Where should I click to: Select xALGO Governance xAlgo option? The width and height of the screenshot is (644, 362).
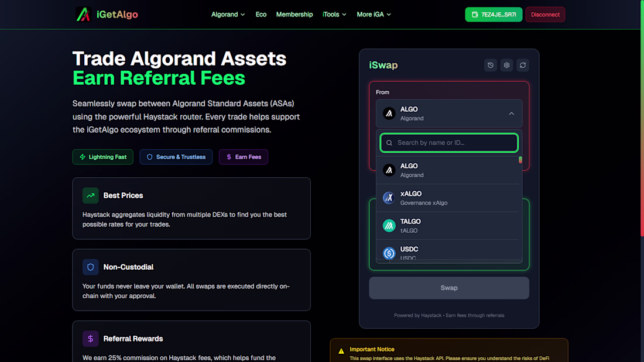point(449,198)
